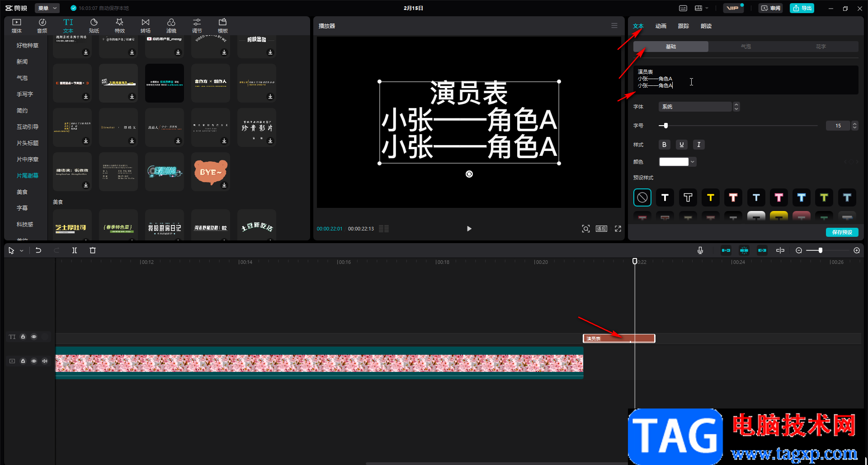Open the font 系统 dropdown

pyautogui.click(x=699, y=107)
